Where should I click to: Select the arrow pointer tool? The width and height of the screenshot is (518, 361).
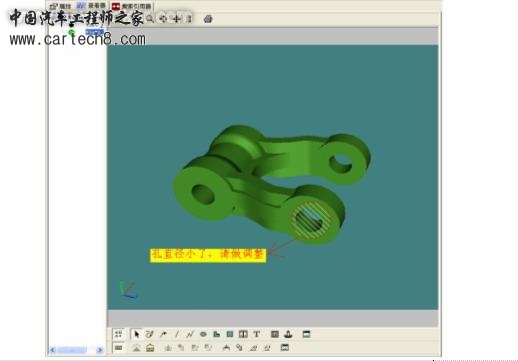[x=136, y=334]
